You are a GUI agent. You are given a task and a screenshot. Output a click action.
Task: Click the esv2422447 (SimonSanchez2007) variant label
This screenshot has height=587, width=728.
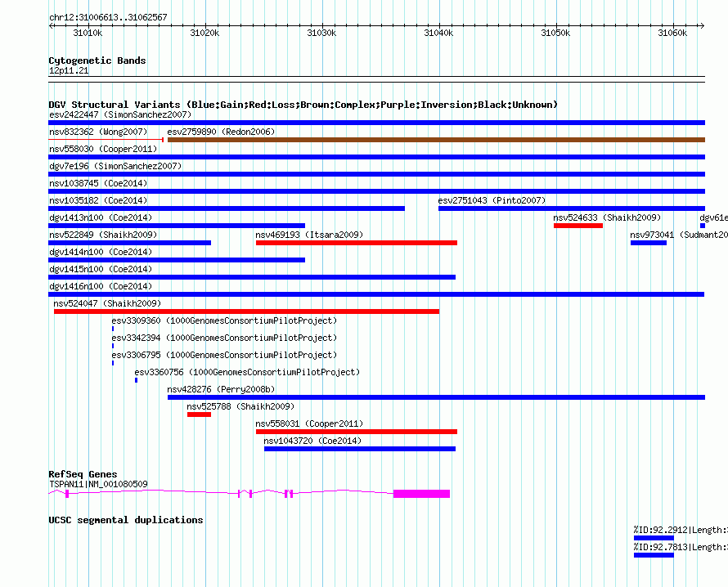tap(120, 114)
